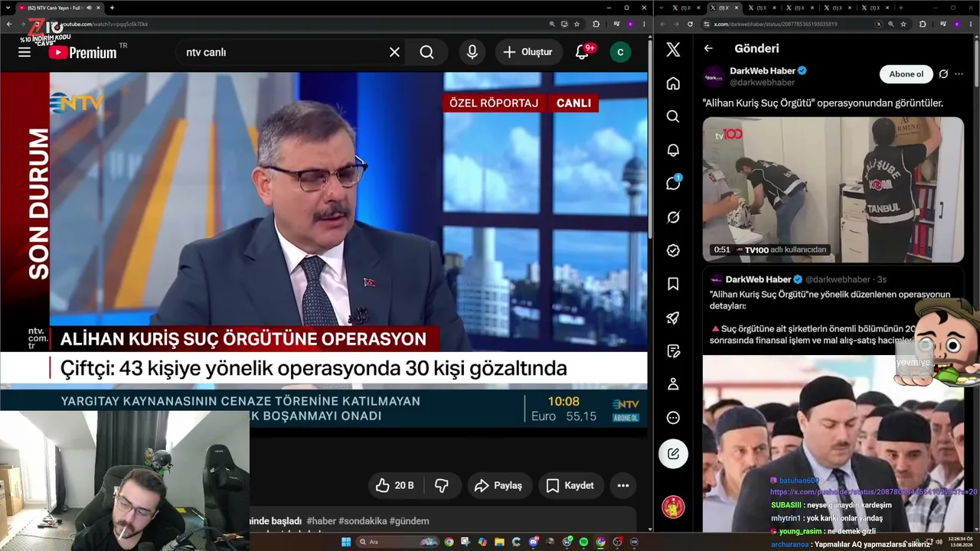
Task: Open the post's three-dot more menu
Action: coord(959,74)
